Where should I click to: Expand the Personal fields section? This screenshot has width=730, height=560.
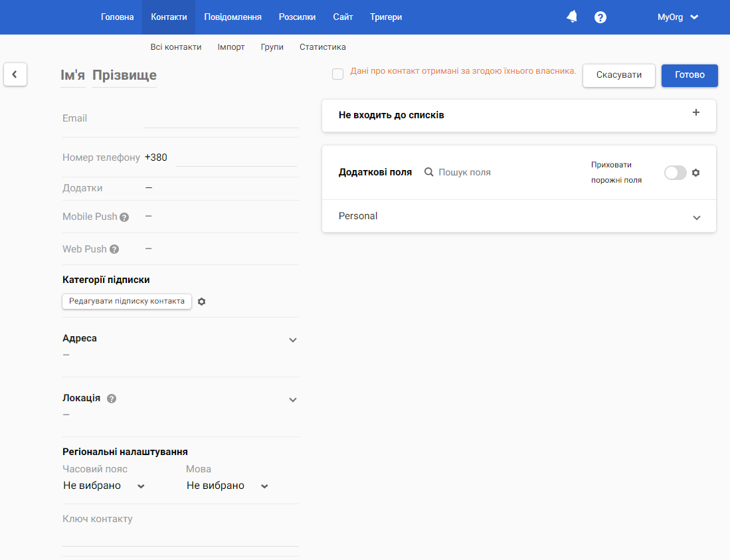(519, 216)
